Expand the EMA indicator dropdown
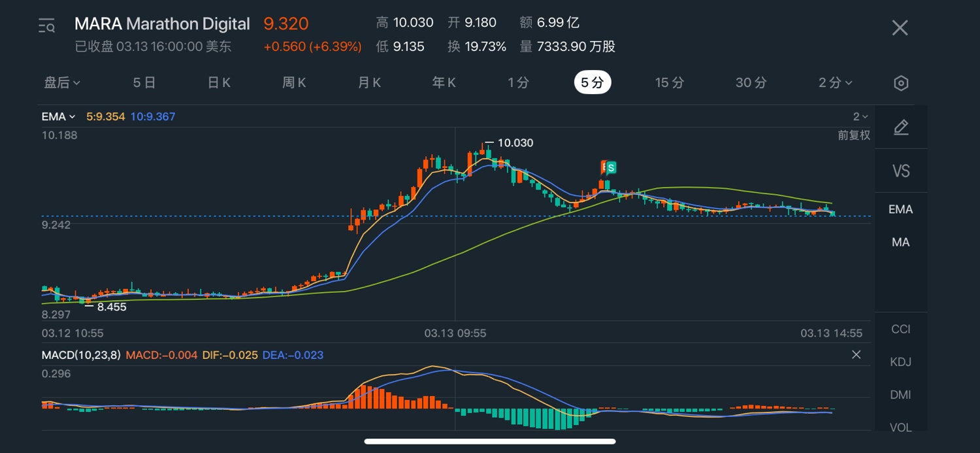Screen dimensions: 980x453 (x=57, y=117)
